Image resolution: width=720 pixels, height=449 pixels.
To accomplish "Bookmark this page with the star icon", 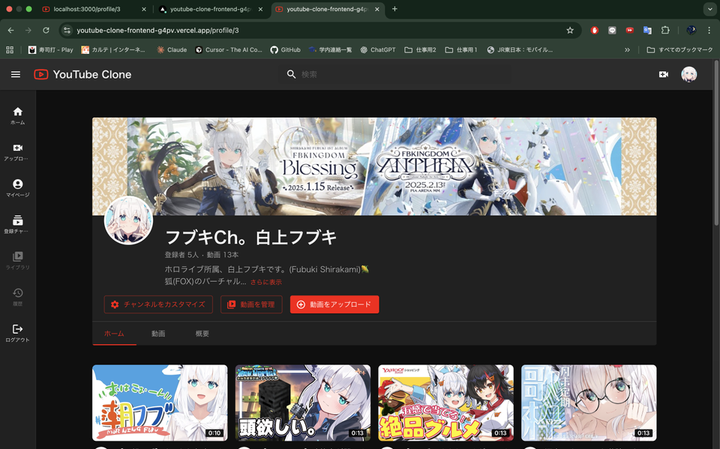I will [570, 30].
